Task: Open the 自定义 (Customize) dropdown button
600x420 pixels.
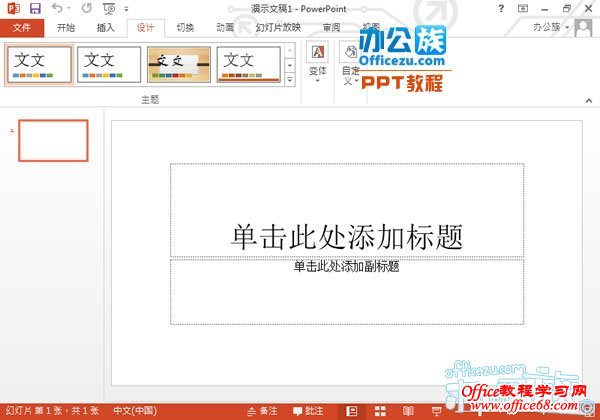Action: pyautogui.click(x=350, y=64)
